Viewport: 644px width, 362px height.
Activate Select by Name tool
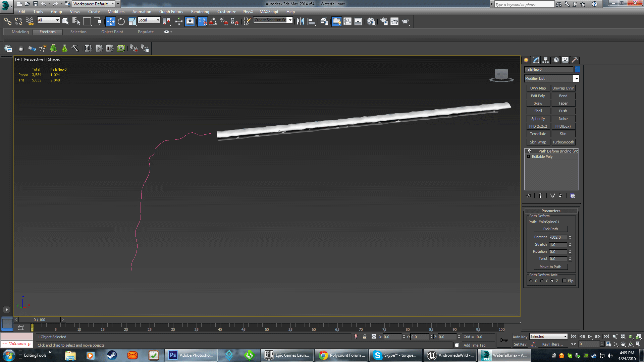[x=76, y=21]
